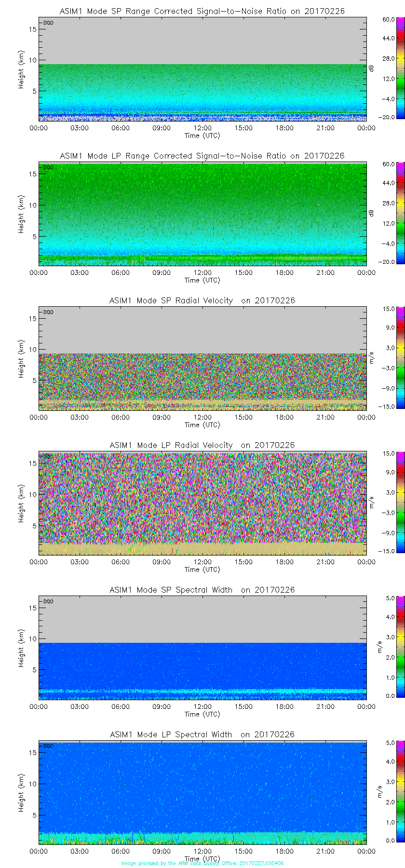This screenshot has height=868, width=405.
Task: Click 12:00 tick under SP Signal-to-Noise plot
Action: point(202,128)
